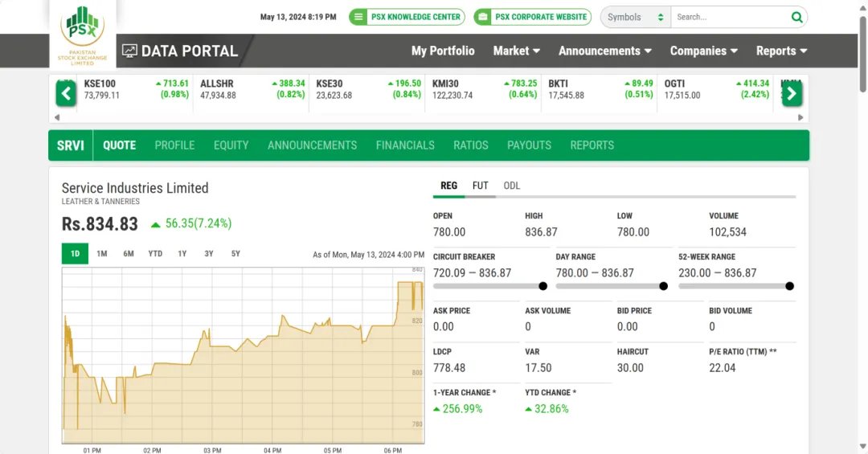
Task: Click the intraday price chart area
Action: [243, 355]
